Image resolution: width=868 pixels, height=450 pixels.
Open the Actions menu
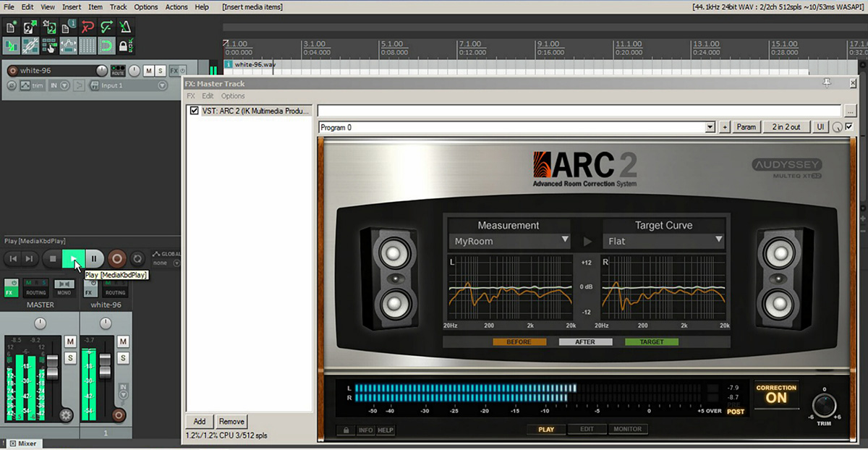pos(176,7)
